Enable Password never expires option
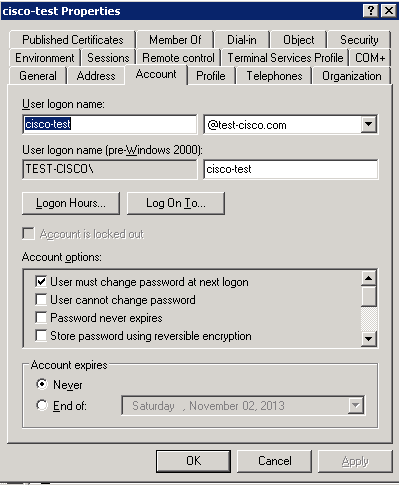399x485 pixels. 41,317
